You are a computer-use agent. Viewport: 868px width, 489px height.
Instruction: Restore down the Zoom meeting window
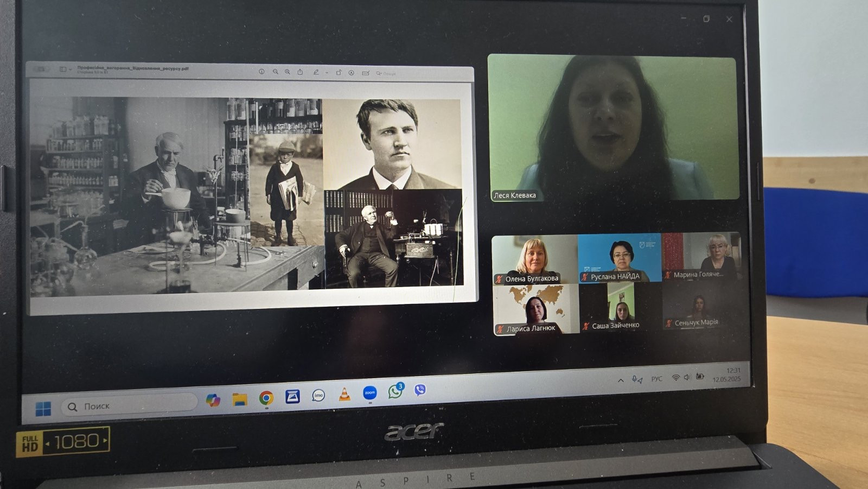[x=706, y=19]
